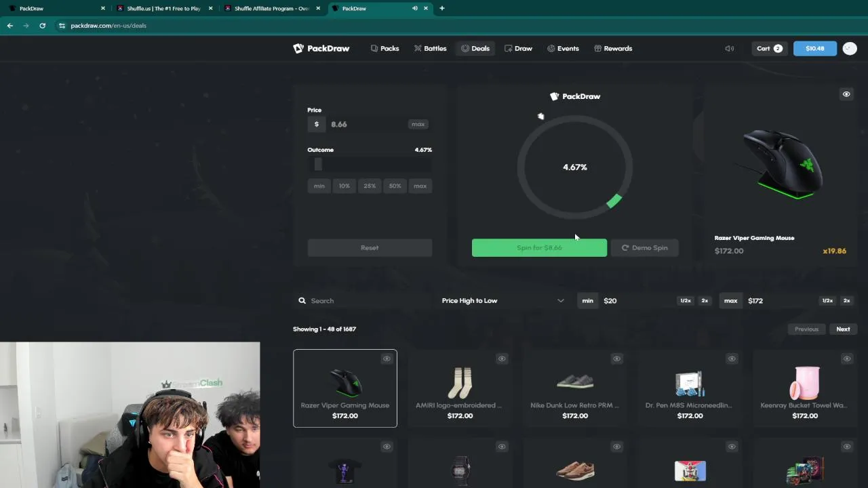Switch to the Shuffle Affiliate Program tab
This screenshot has width=868, height=488.
pos(271,8)
